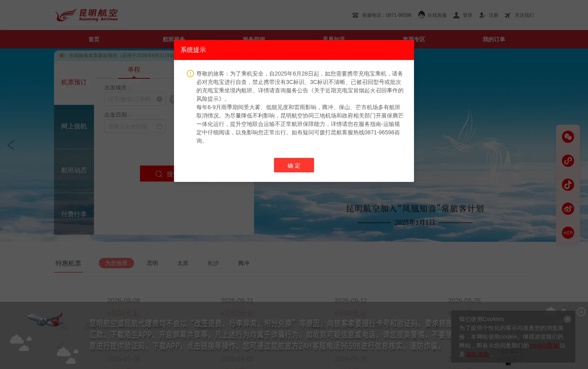
Task: Click the 系统提示 dialog title
Action: coord(193,50)
